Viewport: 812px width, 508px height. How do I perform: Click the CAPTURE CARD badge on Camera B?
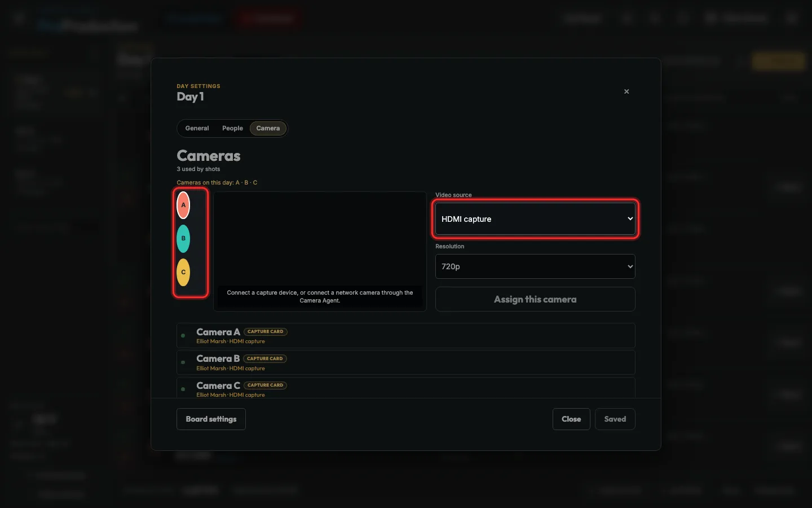point(265,358)
